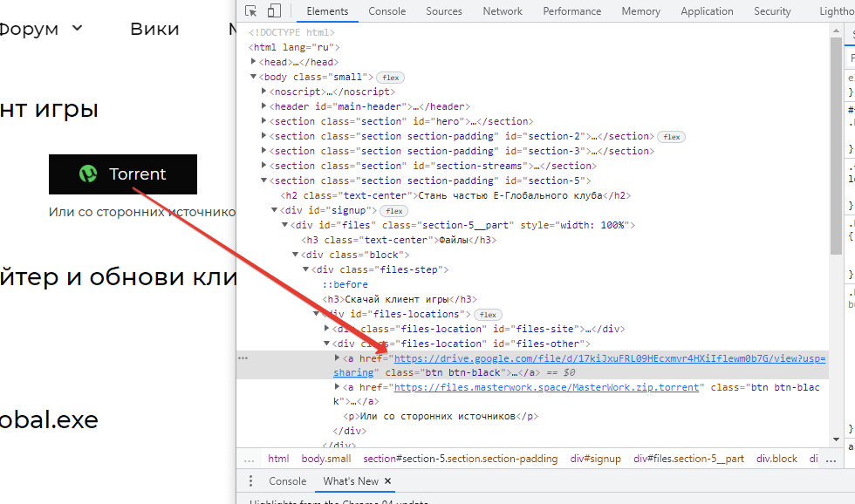Click the black Torrent button
This screenshot has height=504, width=855.
point(123,174)
